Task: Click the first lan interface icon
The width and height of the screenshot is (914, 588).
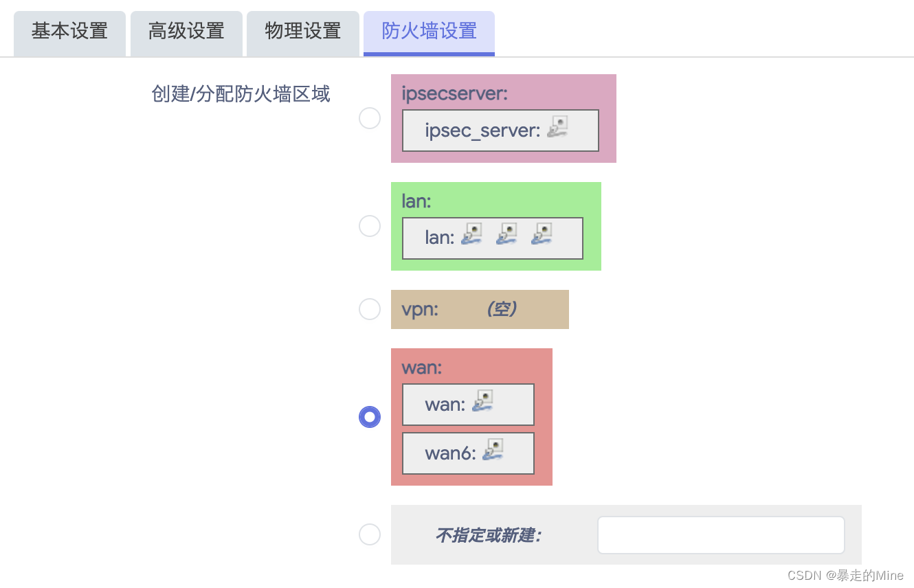Action: (x=471, y=234)
